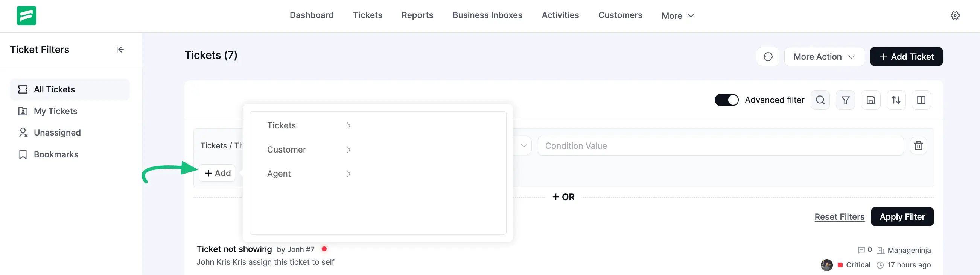The width and height of the screenshot is (980, 275).
Task: Open the settings gear icon
Action: point(955,15)
